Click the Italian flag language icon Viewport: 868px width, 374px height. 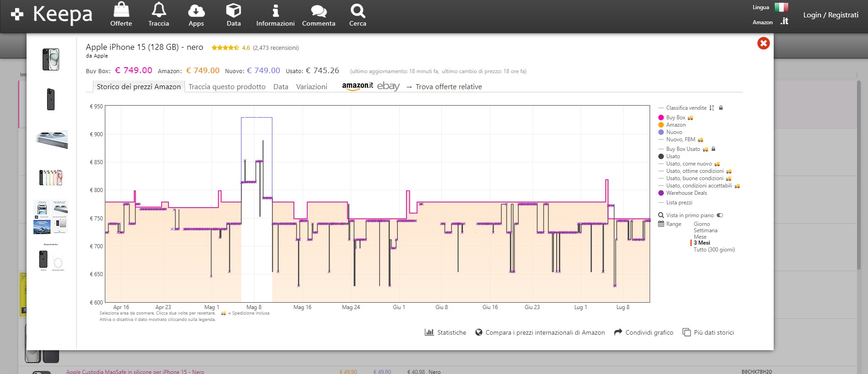coord(781,7)
